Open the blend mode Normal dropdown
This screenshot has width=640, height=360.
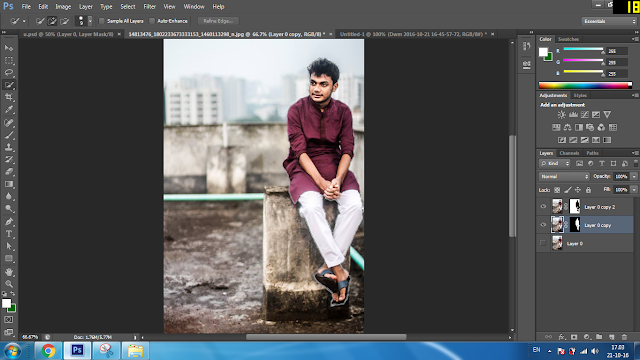pyautogui.click(x=564, y=176)
